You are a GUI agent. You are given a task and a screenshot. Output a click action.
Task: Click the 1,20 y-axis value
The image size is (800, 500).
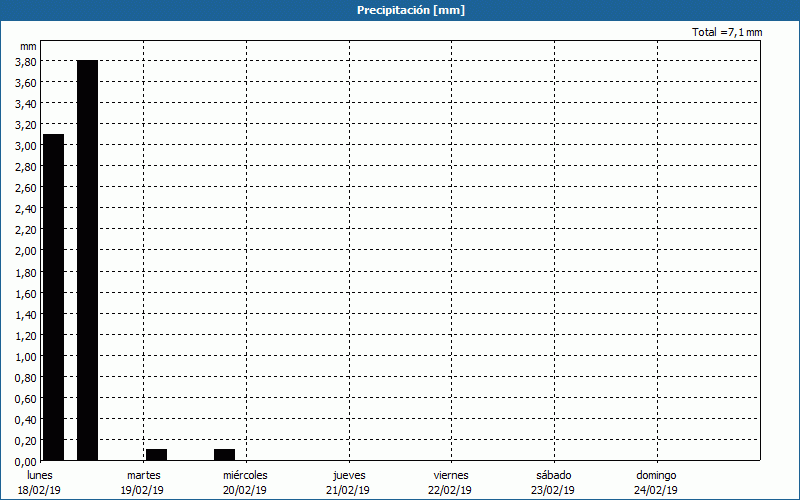click(26, 336)
